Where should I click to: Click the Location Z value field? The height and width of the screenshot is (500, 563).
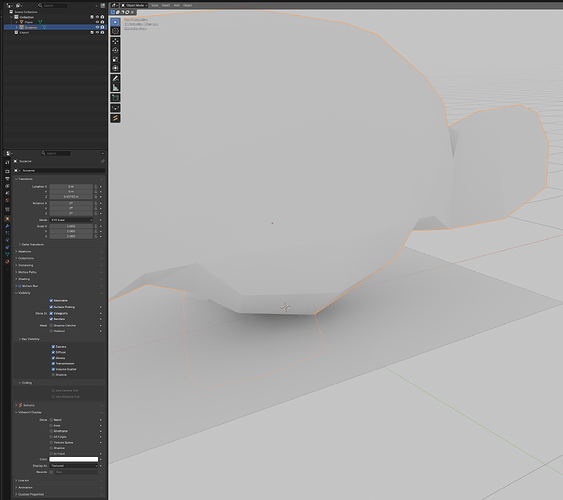(71, 197)
